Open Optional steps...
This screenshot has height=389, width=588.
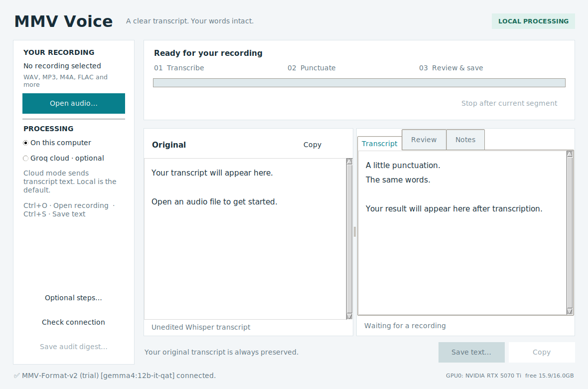point(74,298)
